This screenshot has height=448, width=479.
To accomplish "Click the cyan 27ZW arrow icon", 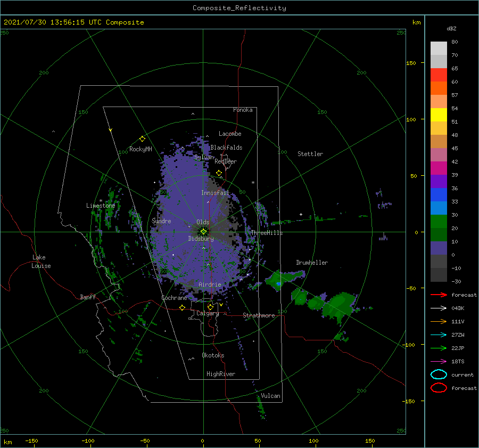I will click(439, 335).
